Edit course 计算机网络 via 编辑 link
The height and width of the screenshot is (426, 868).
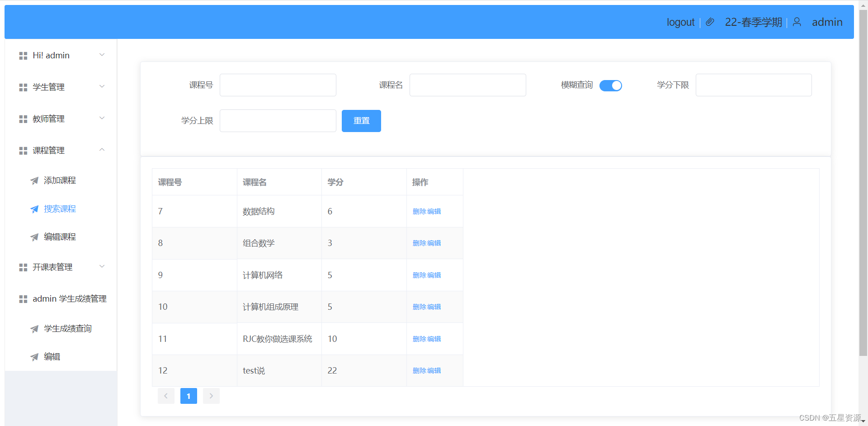[434, 275]
